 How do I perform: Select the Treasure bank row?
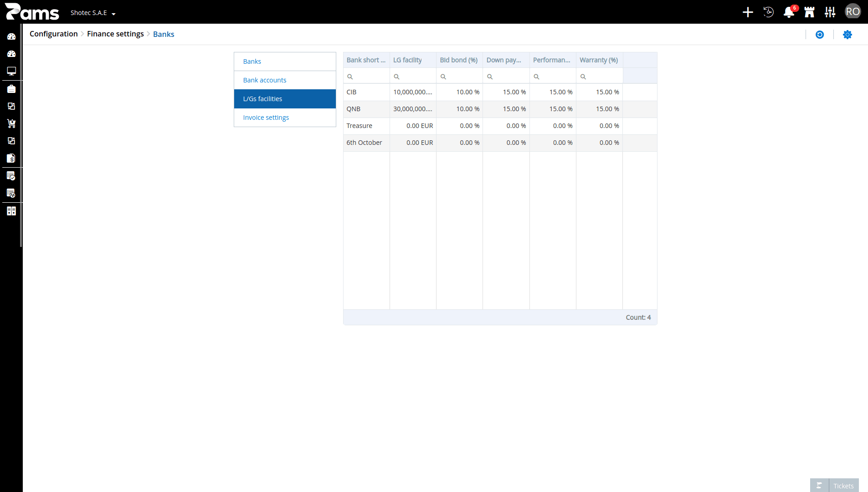coord(500,126)
